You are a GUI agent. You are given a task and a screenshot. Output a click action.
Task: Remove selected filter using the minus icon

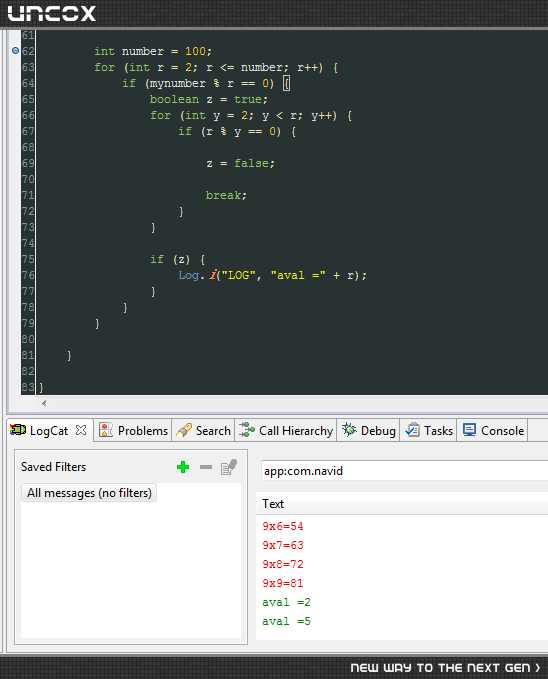(x=206, y=467)
